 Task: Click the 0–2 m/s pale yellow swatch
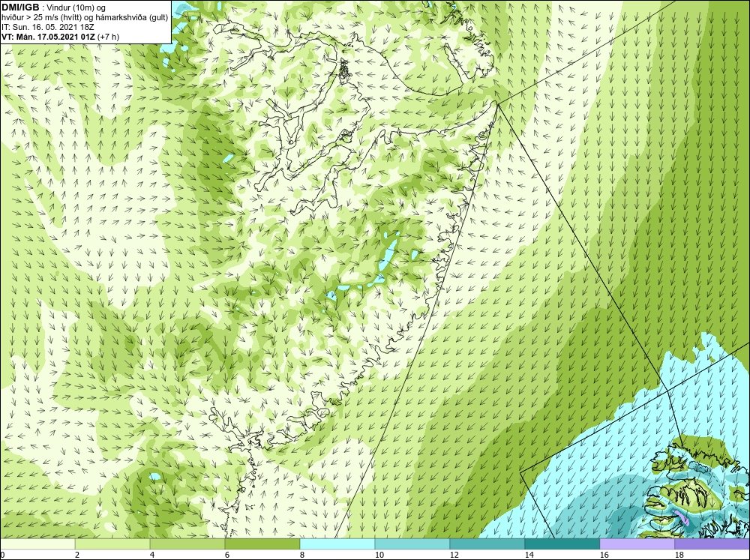pyautogui.click(x=37, y=544)
